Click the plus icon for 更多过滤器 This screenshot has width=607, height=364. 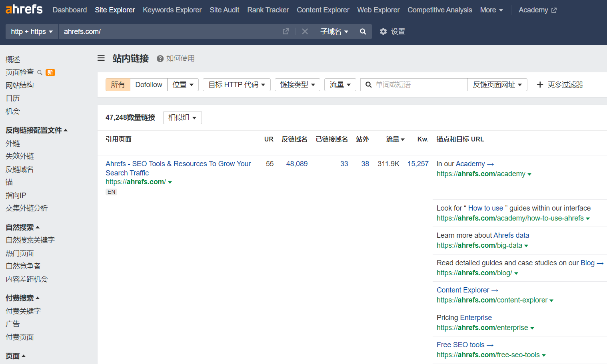(x=540, y=85)
